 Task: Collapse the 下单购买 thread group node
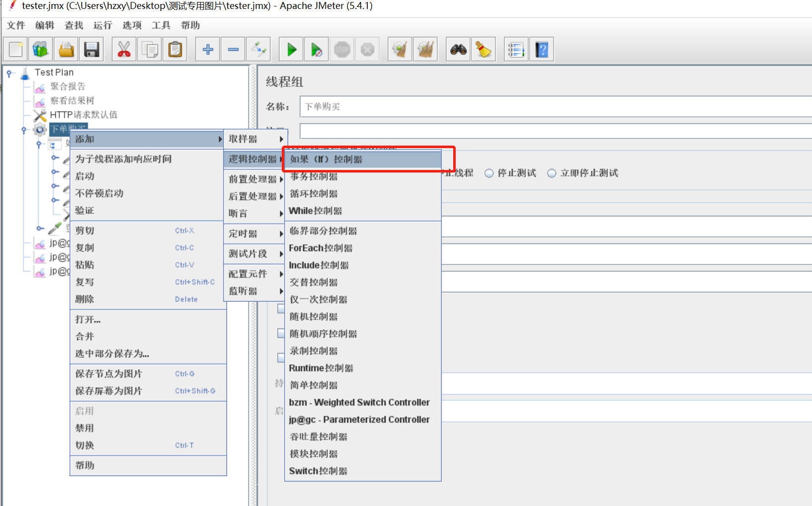click(x=24, y=130)
